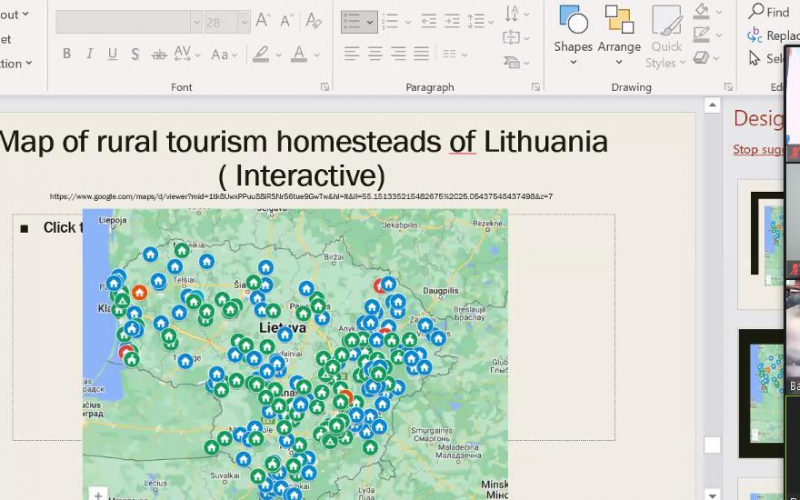Align text left

pos(352,53)
